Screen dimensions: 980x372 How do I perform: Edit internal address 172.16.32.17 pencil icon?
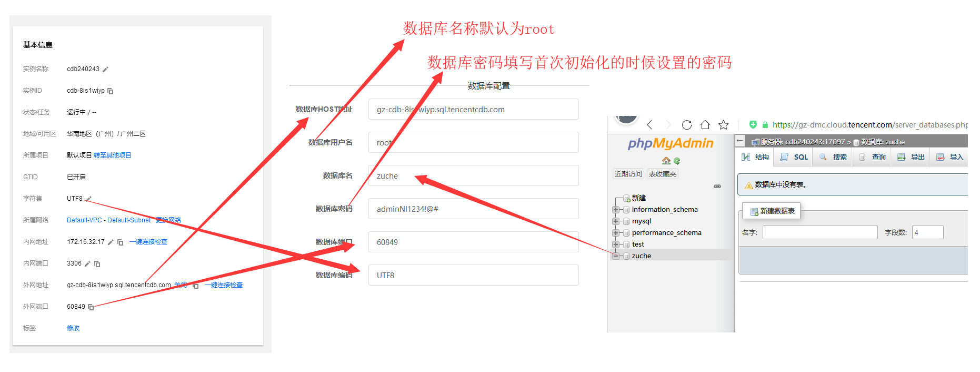point(111,242)
